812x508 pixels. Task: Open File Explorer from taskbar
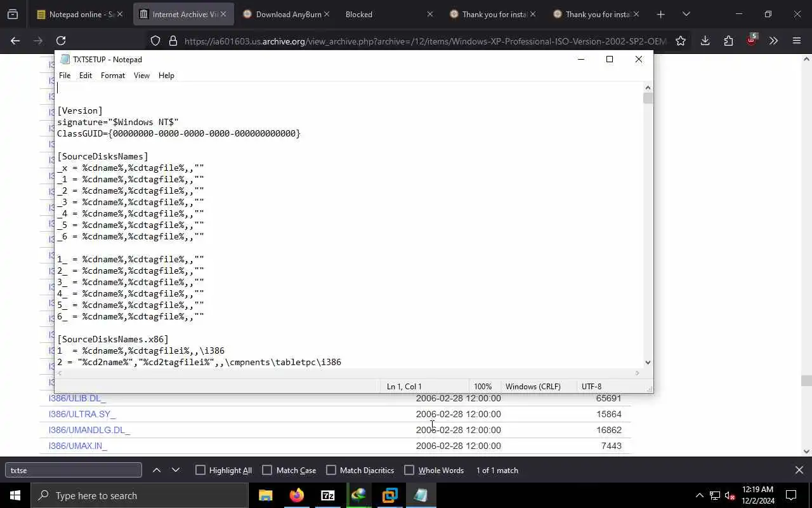coord(266,495)
